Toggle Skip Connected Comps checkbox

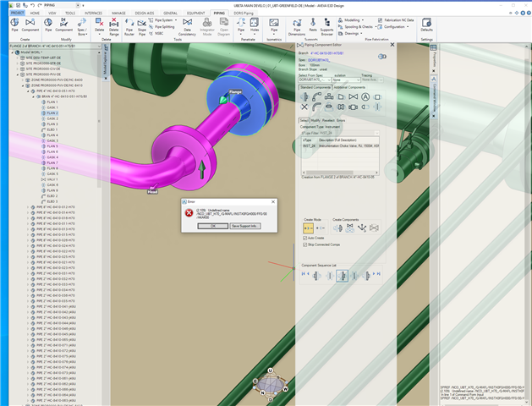point(305,244)
